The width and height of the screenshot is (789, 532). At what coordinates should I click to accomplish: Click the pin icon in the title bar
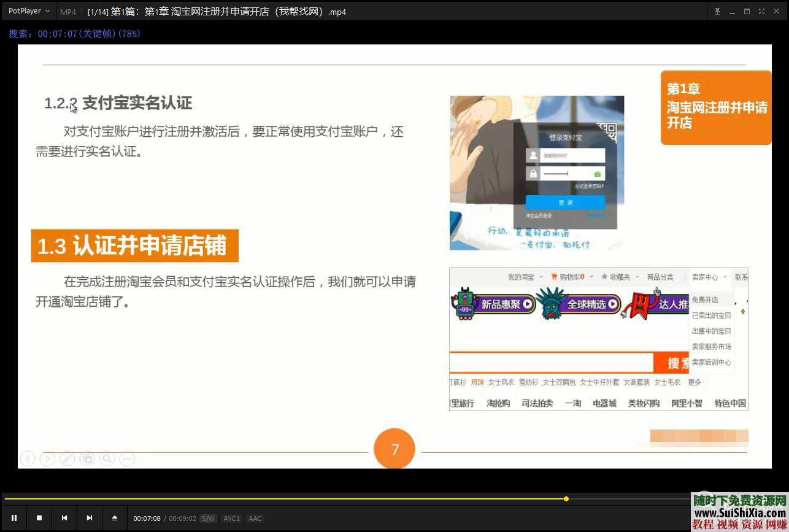[717, 11]
